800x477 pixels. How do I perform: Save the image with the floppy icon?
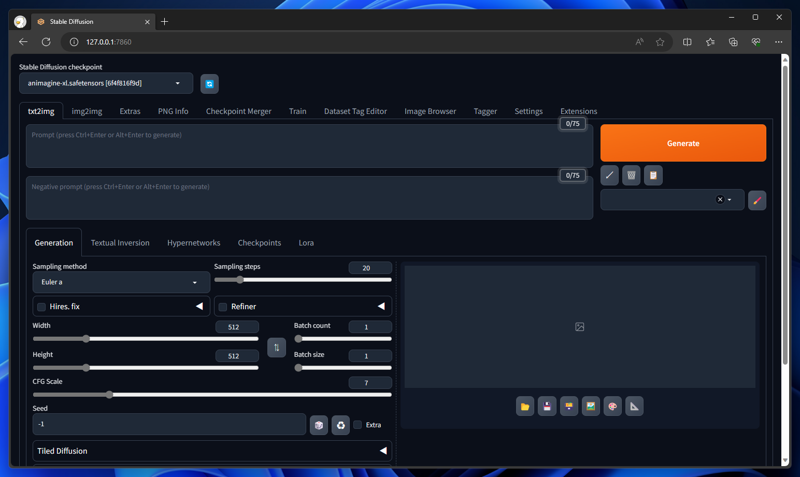[x=547, y=407]
